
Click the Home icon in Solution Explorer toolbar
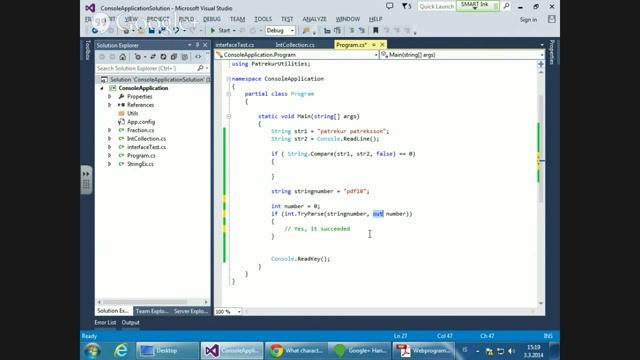122,57
